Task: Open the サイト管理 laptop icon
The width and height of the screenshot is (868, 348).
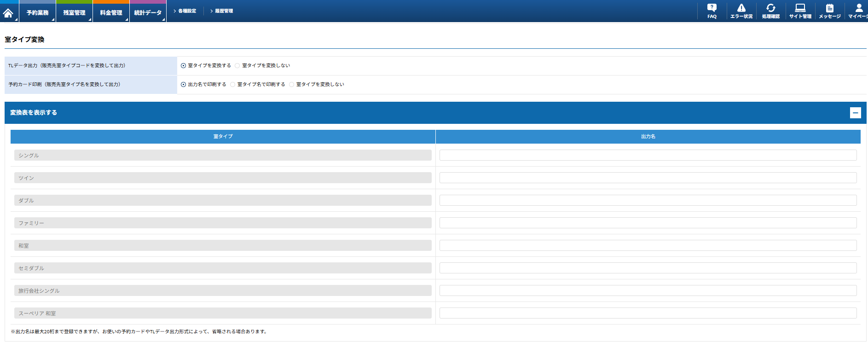Action: pyautogui.click(x=800, y=11)
